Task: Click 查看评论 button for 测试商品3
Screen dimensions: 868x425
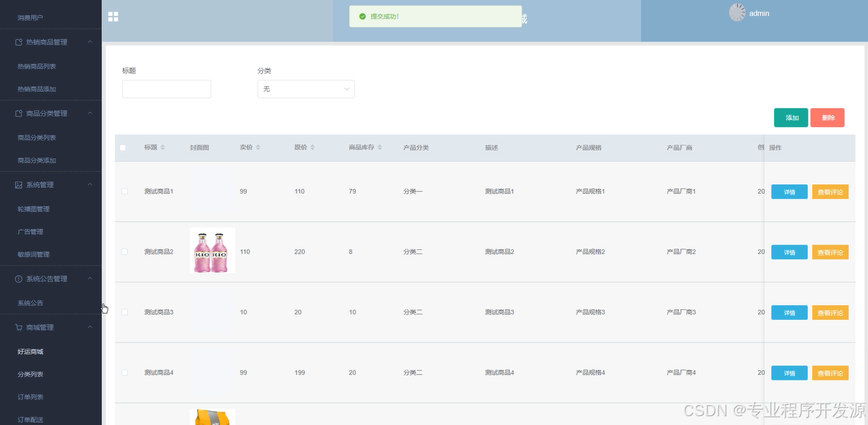Action: point(830,312)
